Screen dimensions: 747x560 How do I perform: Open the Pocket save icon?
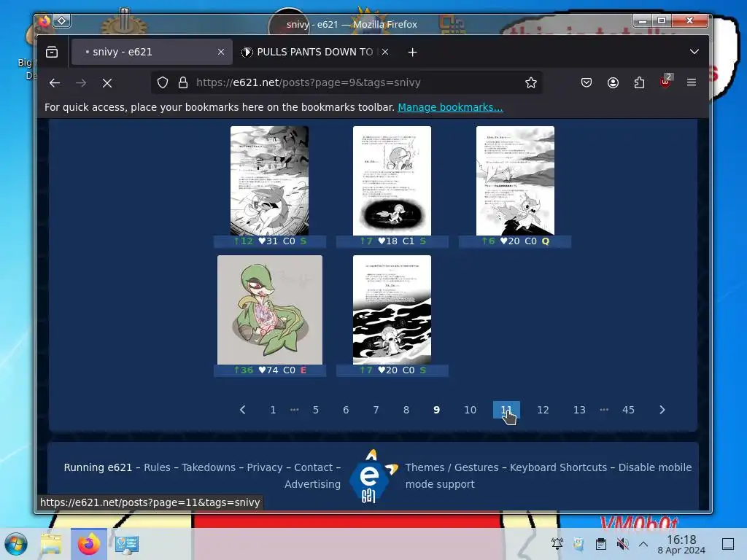pyautogui.click(x=587, y=82)
